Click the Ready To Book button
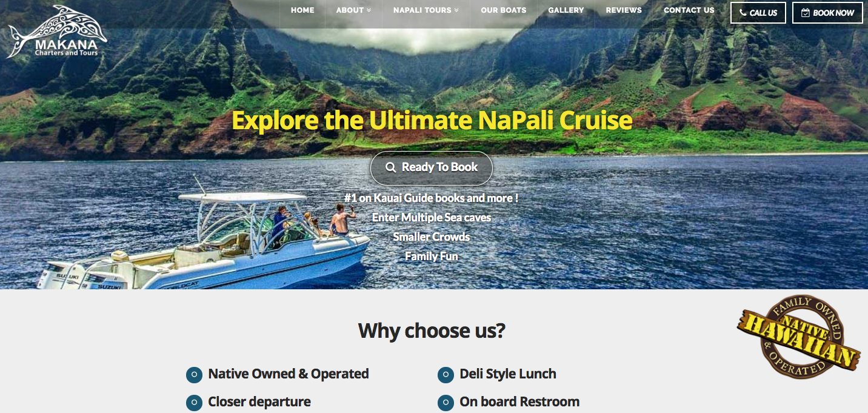The width and height of the screenshot is (868, 413). point(432,168)
